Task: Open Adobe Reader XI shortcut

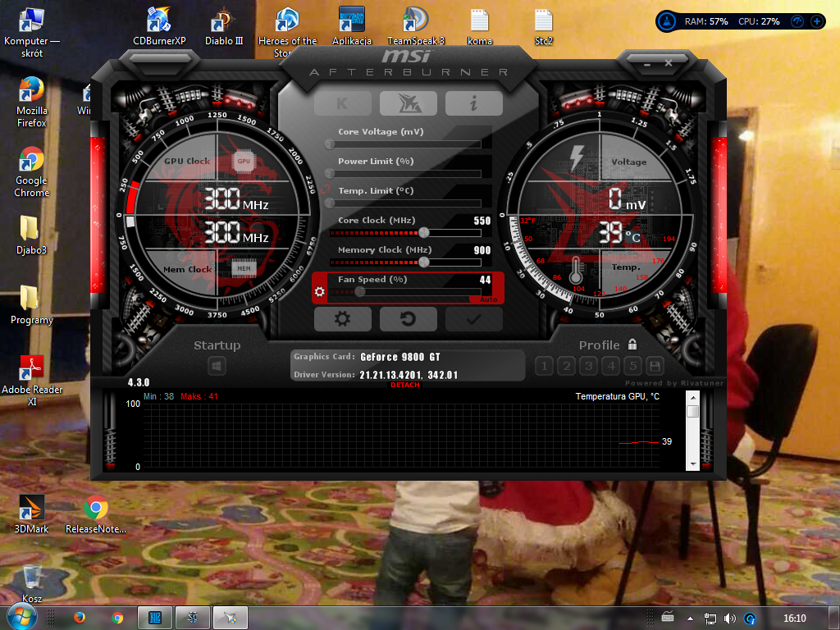Action: point(32,381)
